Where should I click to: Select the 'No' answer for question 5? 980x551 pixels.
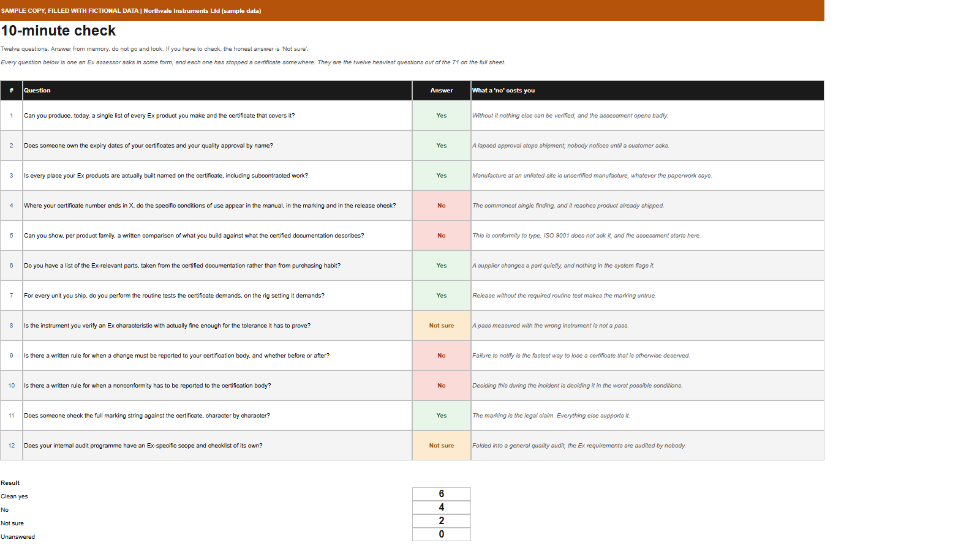point(442,236)
